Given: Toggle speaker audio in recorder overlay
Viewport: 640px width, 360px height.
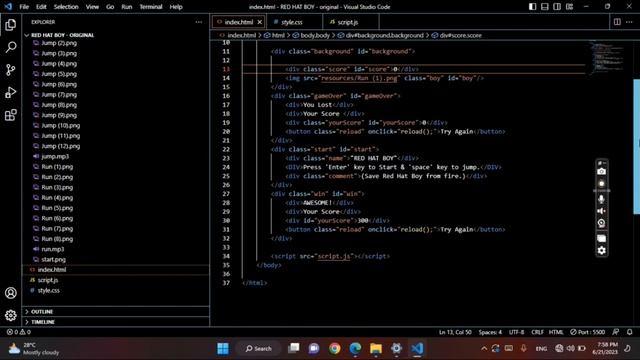Looking at the screenshot, I should click(601, 211).
